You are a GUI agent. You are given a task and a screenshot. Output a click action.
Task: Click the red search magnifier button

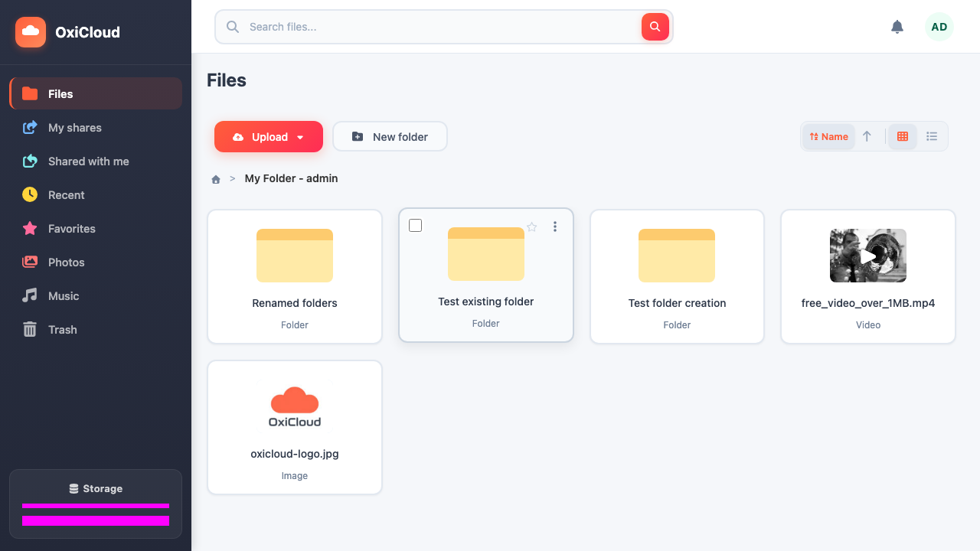[655, 27]
